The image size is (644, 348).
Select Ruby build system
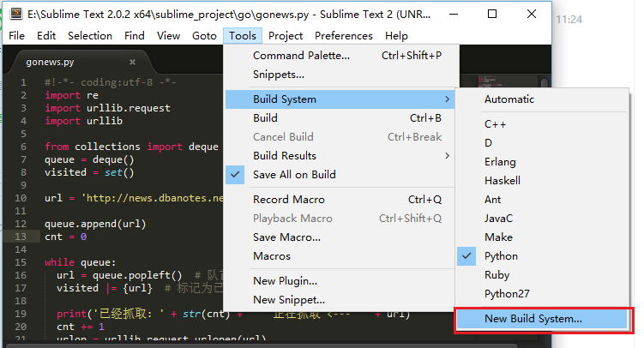pos(542,275)
